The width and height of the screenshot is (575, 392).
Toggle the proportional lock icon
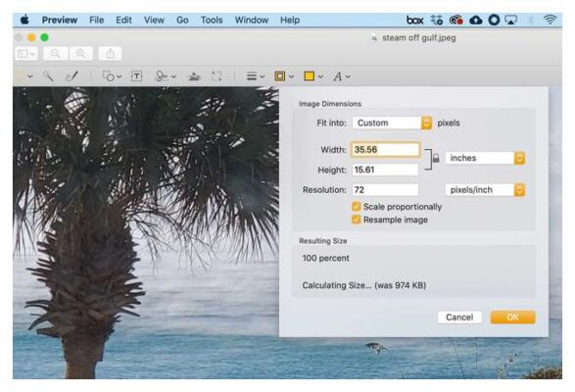pos(436,158)
